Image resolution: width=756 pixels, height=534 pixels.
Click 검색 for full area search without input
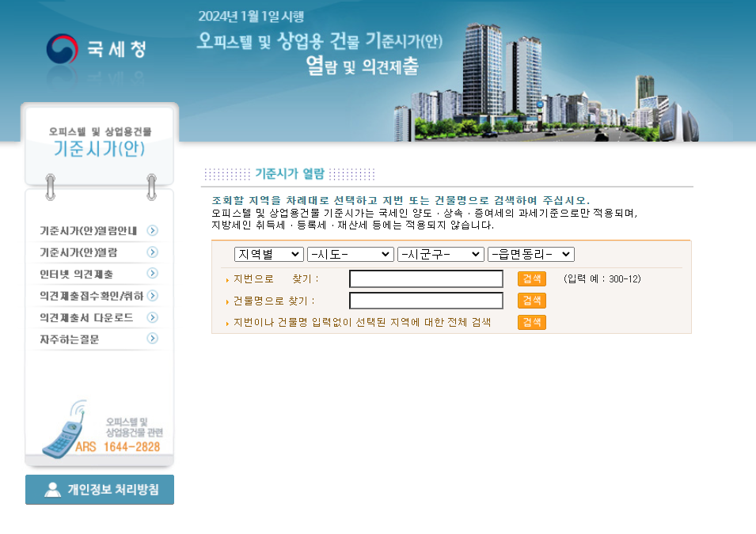click(531, 323)
